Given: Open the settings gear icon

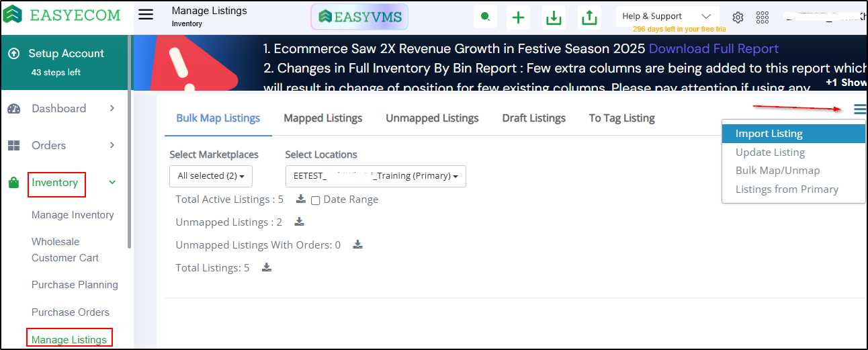Looking at the screenshot, I should point(738,17).
